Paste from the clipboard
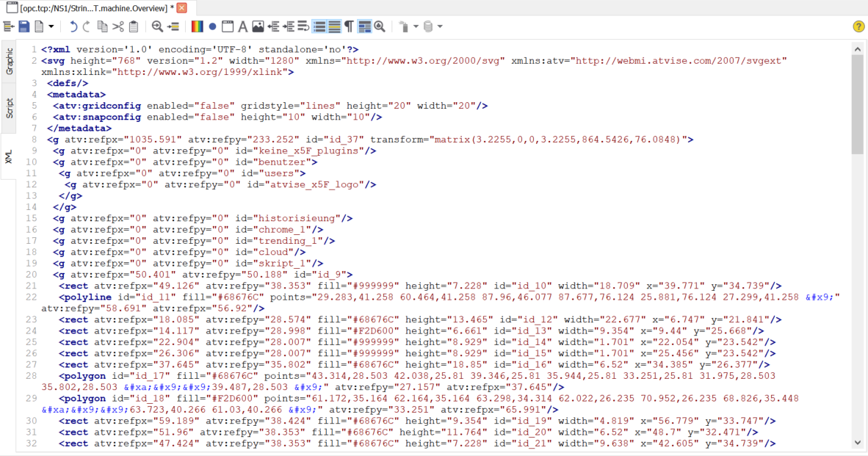This screenshot has width=868, height=456. point(134,26)
